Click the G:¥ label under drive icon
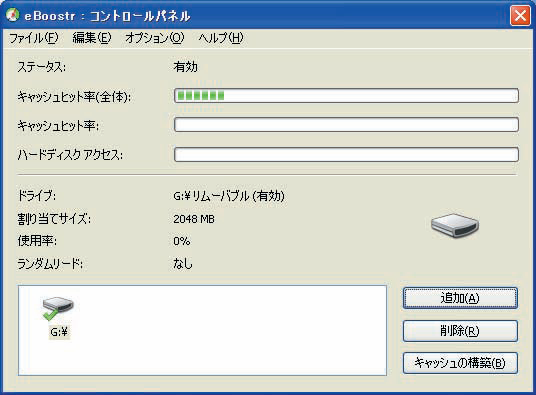The height and width of the screenshot is (395, 536). (59, 332)
